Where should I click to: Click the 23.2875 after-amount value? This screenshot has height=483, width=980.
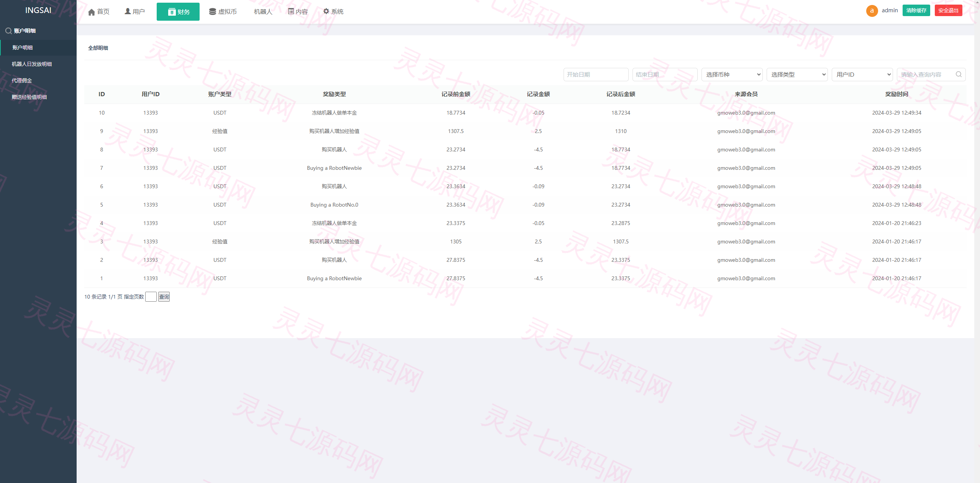[x=621, y=223]
